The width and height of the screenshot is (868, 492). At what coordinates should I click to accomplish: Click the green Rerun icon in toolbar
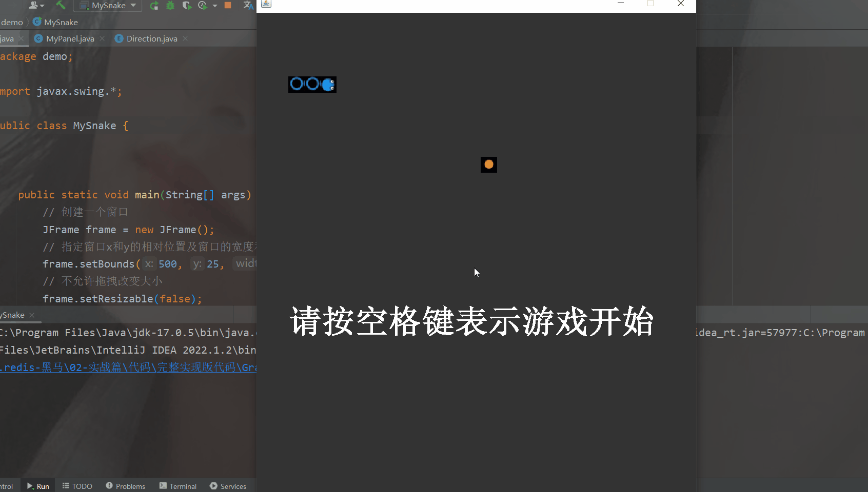[154, 5]
